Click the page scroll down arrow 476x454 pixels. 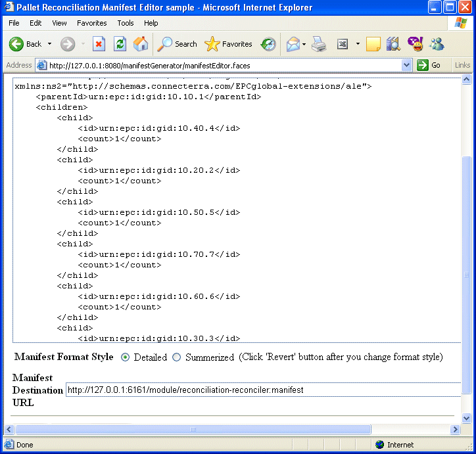(x=466, y=419)
